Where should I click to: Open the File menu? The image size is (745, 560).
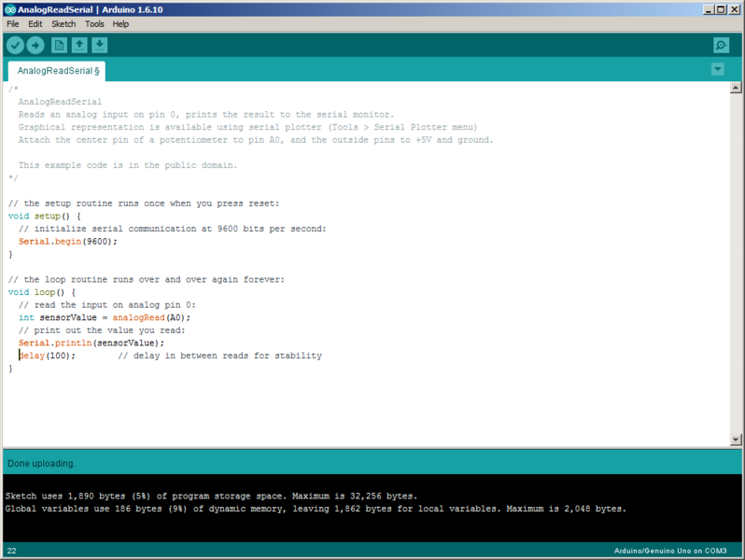pos(12,23)
